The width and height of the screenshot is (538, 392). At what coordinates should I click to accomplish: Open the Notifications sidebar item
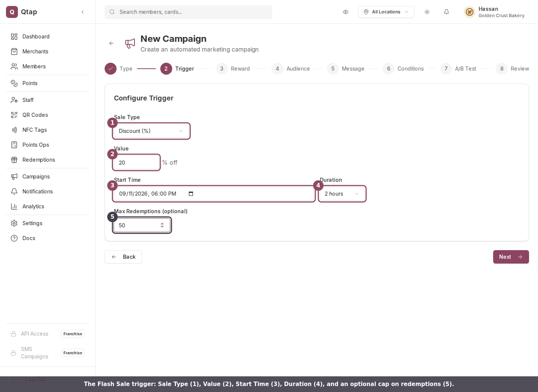(47, 192)
